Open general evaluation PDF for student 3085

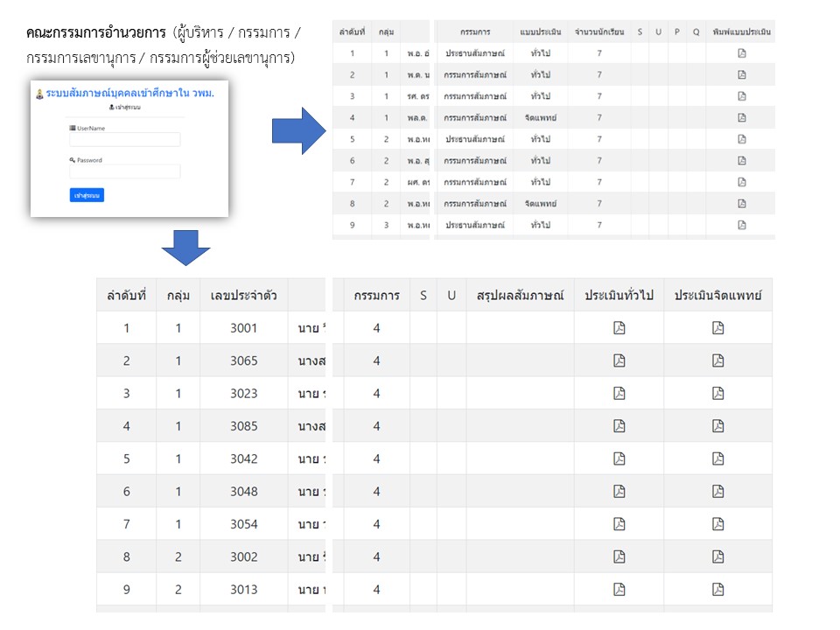(619, 426)
